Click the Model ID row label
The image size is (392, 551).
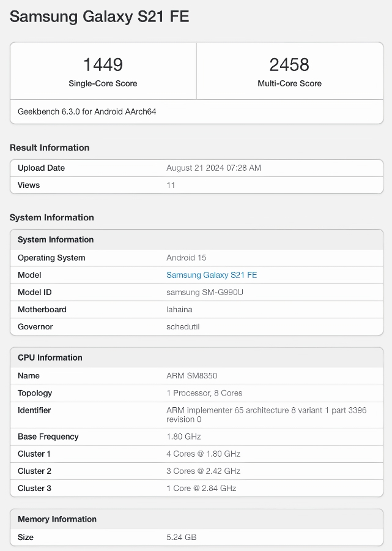[35, 292]
